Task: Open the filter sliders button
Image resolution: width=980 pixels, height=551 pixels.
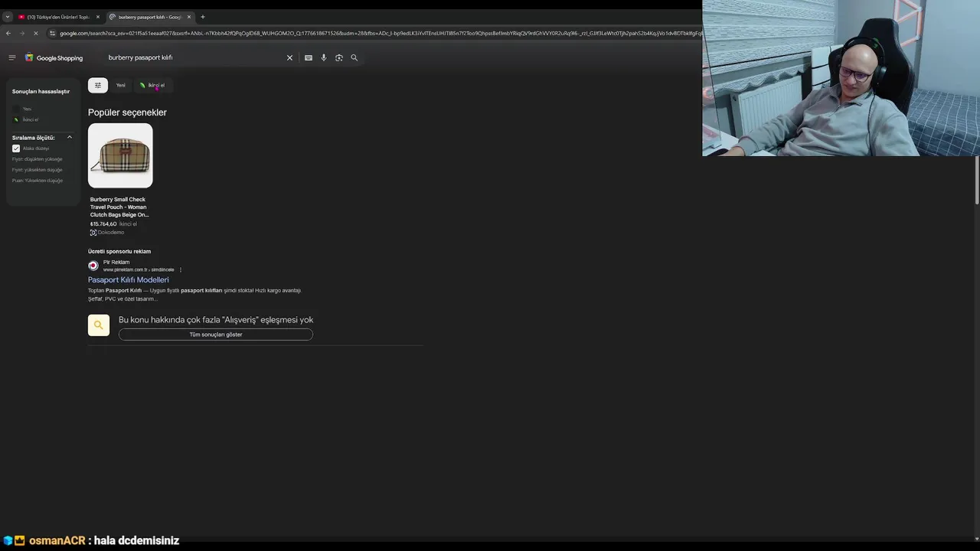Action: (x=98, y=85)
